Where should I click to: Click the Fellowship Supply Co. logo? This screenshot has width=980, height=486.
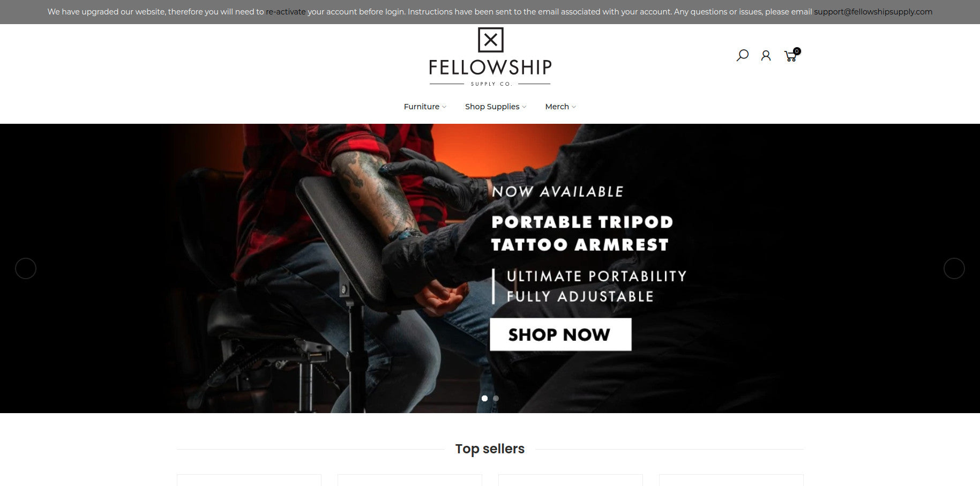pyautogui.click(x=490, y=57)
